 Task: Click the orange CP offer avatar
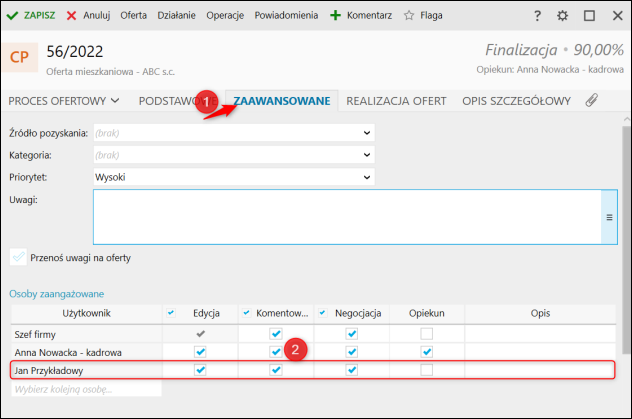click(x=19, y=57)
